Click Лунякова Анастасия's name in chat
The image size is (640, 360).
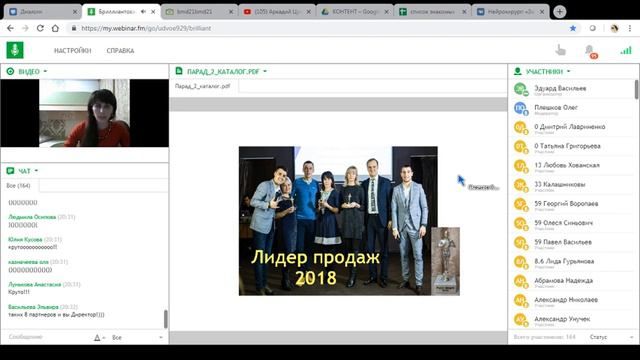click(35, 284)
